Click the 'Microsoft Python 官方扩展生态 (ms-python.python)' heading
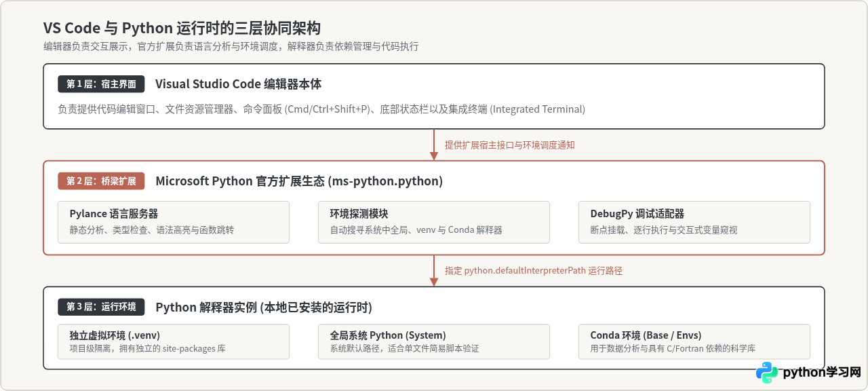The image size is (868, 391). tap(299, 181)
